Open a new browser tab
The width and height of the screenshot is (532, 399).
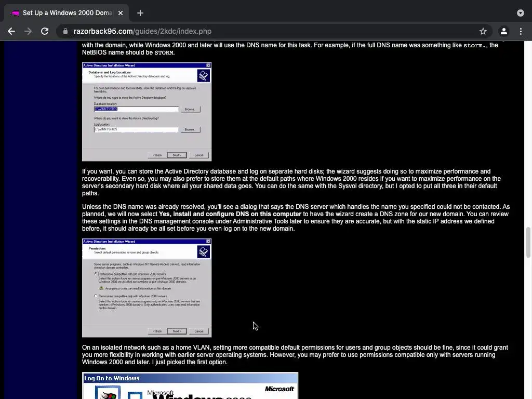(x=140, y=13)
